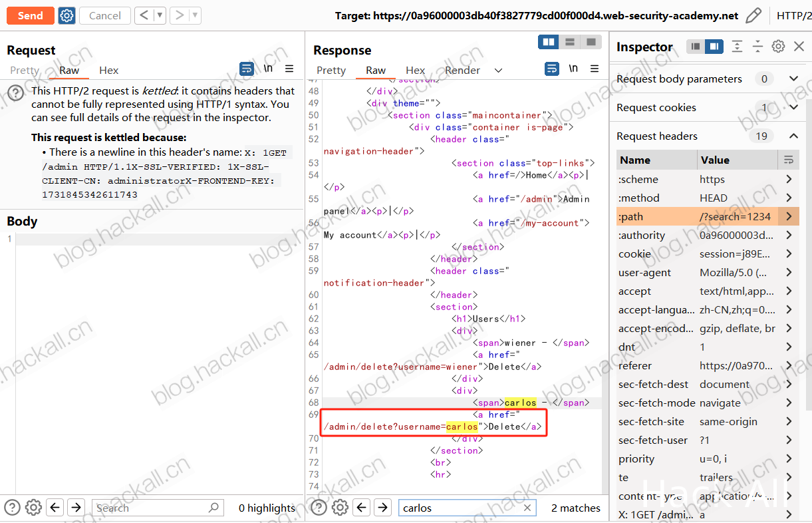This screenshot has height=523, width=812.
Task: Click the Cancel button
Action: tap(104, 15)
